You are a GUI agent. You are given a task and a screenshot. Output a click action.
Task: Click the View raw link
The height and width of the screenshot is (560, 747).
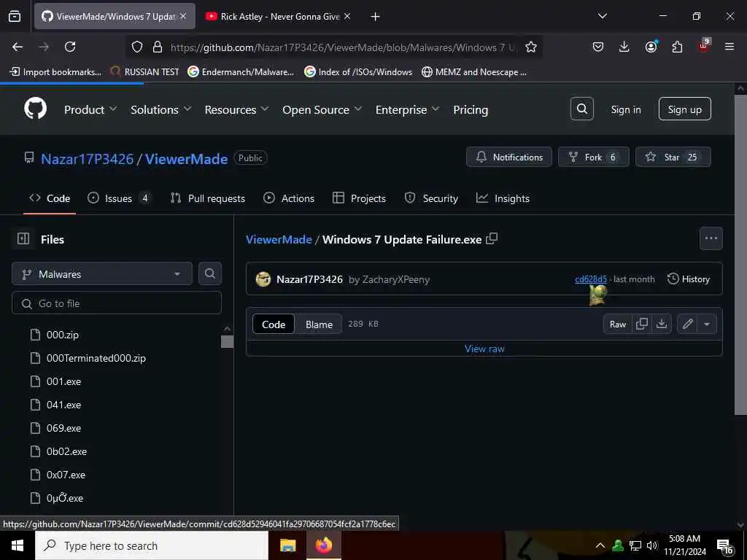(x=484, y=349)
